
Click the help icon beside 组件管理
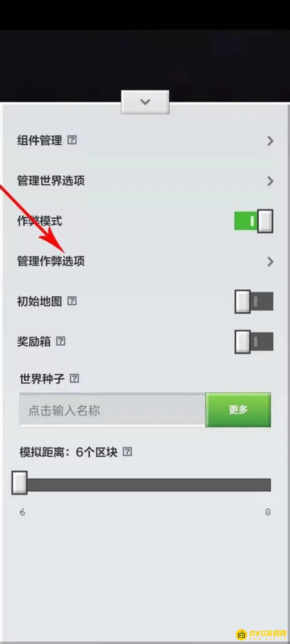pos(72,140)
